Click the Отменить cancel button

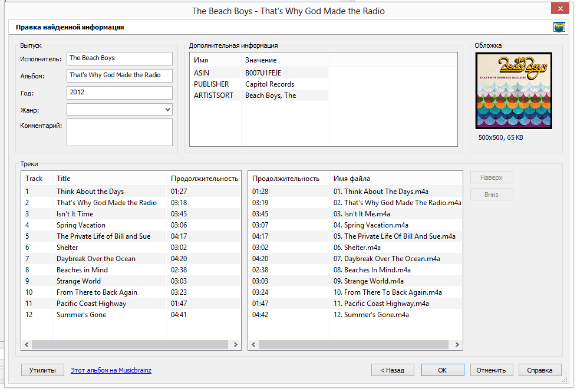tap(491, 370)
